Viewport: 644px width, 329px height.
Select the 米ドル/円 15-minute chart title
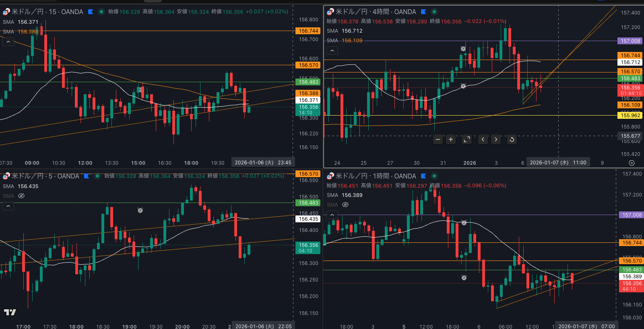click(47, 12)
